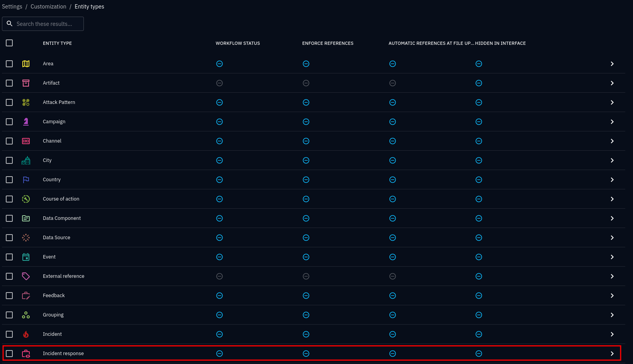This screenshot has width=633, height=364.
Task: Open the Incident entity type row
Action: tap(313, 334)
